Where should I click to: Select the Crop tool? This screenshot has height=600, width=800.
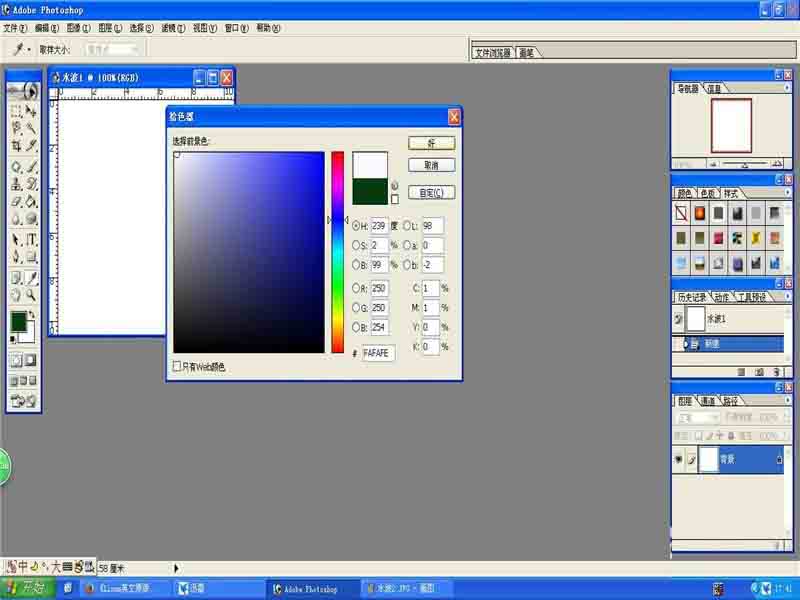[x=16, y=146]
